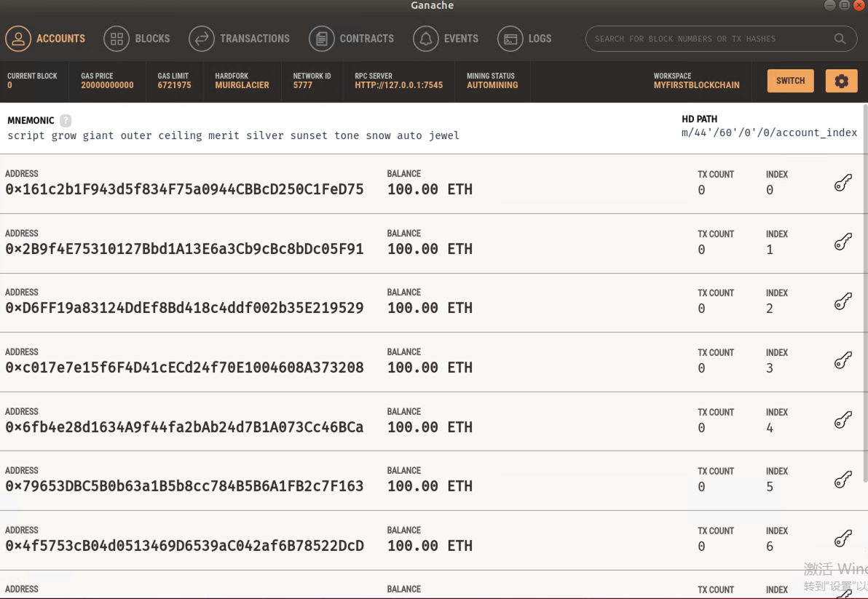The image size is (868, 599).
Task: Show private key for account index 1
Action: click(843, 242)
